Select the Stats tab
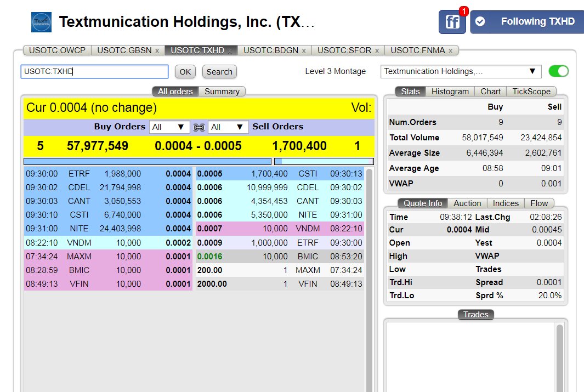 410,92
